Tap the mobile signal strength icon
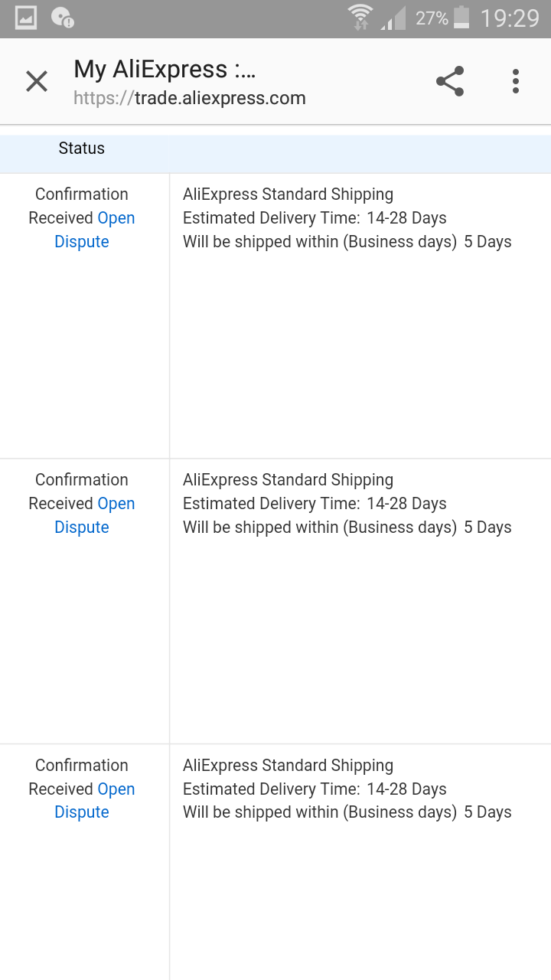The height and width of the screenshot is (980, 551). pyautogui.click(x=393, y=18)
